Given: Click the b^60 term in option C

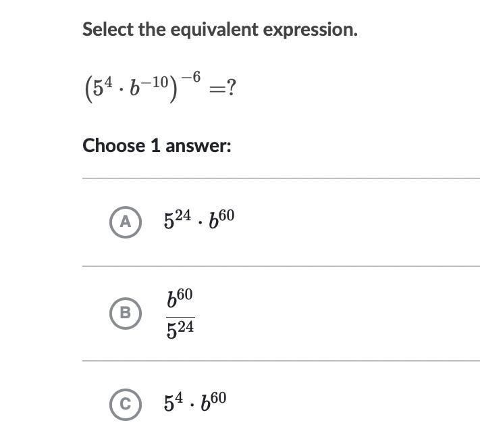Looking at the screenshot, I should click(212, 401).
